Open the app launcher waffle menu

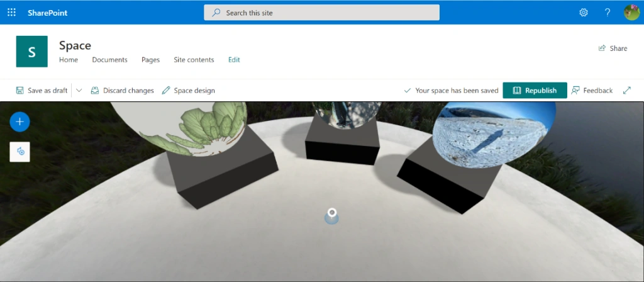[11, 13]
